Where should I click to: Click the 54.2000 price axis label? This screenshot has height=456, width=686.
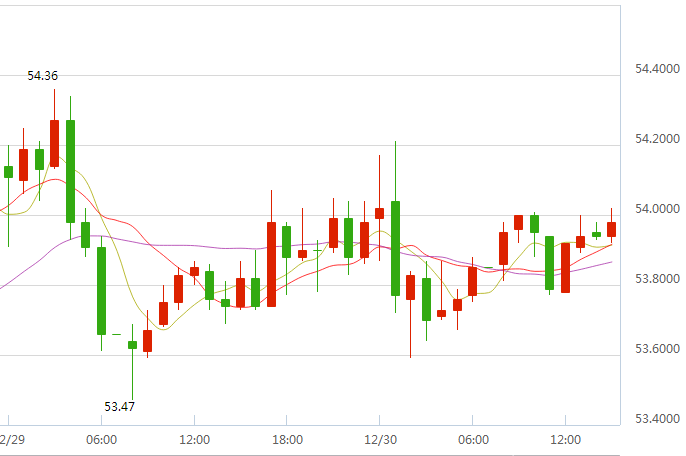[657, 139]
